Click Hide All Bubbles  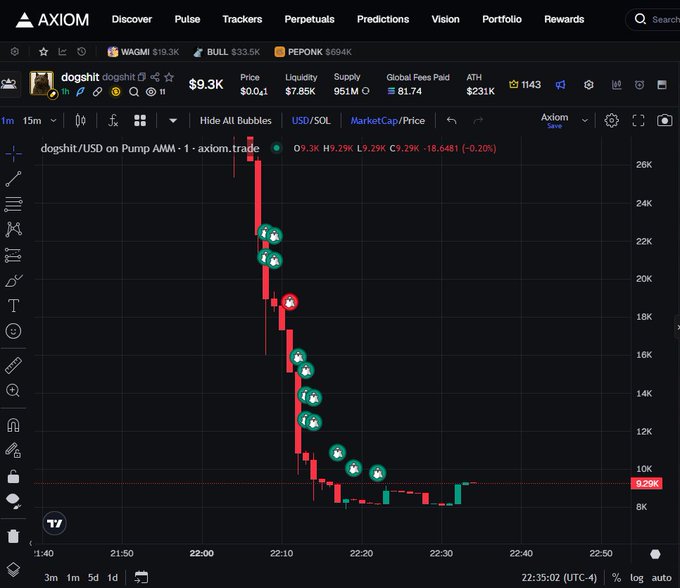click(x=235, y=121)
